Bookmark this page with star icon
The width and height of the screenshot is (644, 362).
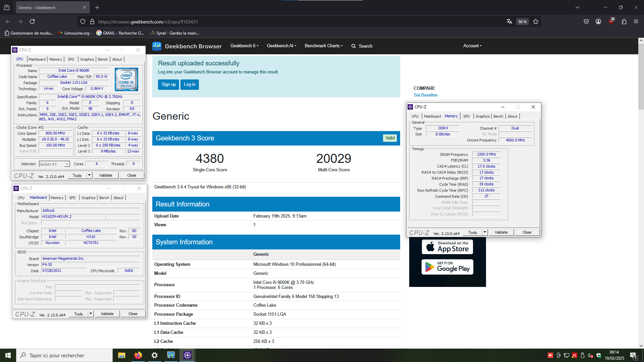[536, 21]
